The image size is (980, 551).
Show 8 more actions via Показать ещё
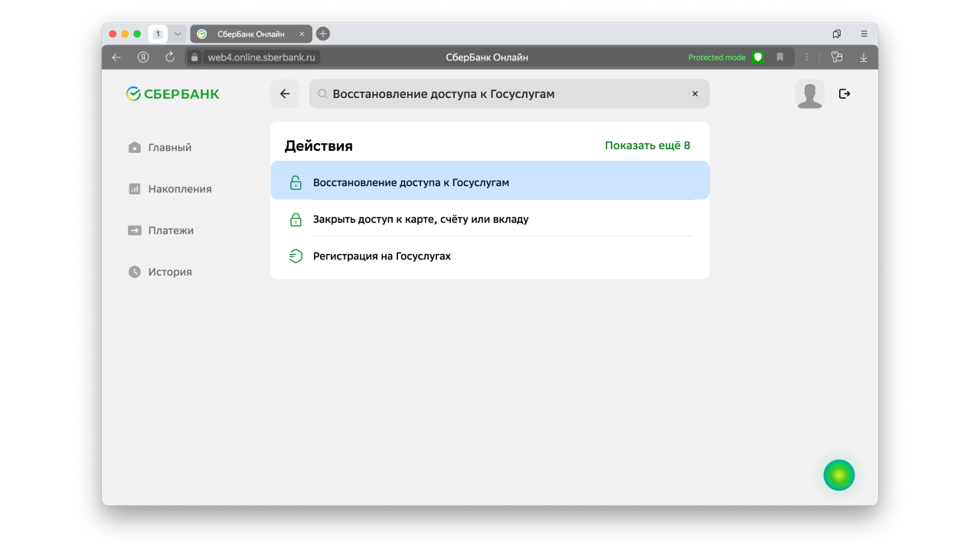coord(647,145)
